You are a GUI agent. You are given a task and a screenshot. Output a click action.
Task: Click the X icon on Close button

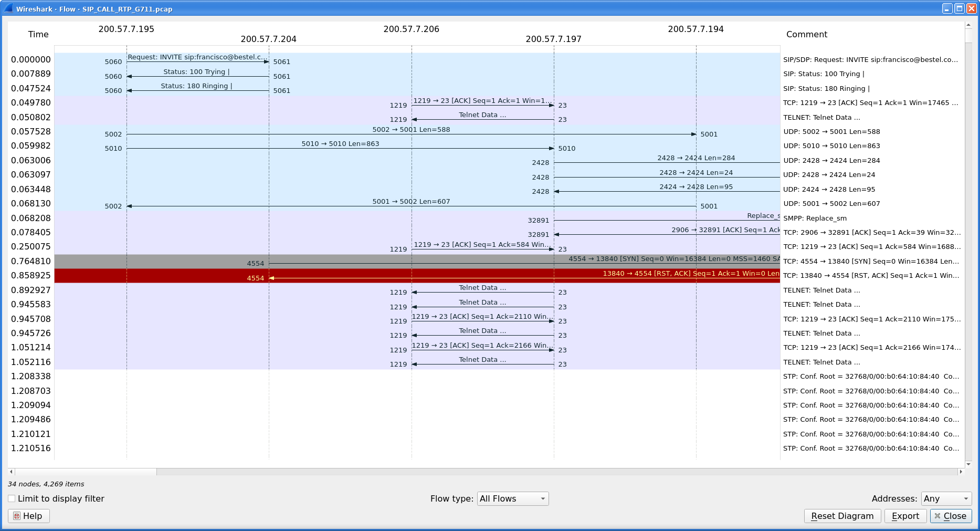click(x=937, y=516)
